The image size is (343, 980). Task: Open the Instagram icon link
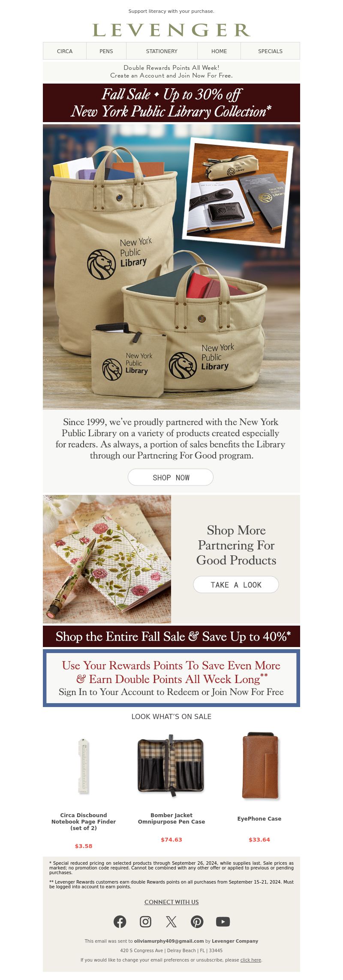[x=146, y=921]
